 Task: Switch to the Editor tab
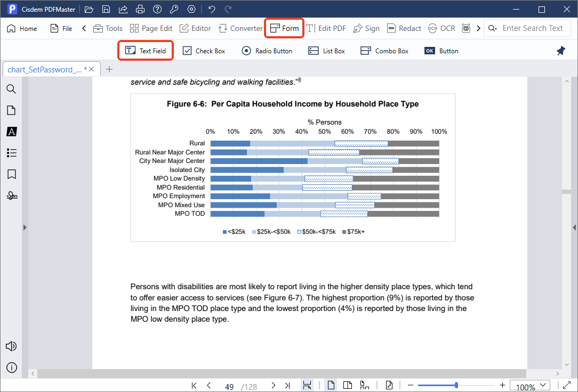(x=195, y=28)
